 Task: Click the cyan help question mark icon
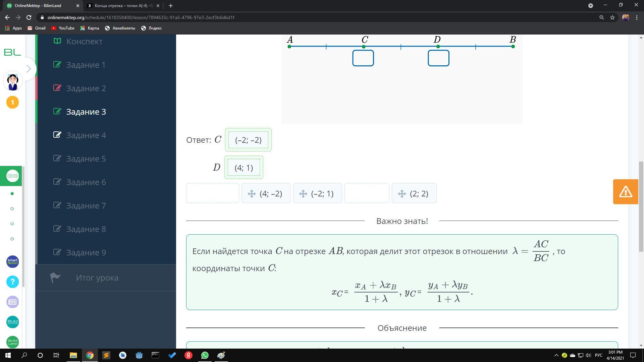click(x=12, y=282)
